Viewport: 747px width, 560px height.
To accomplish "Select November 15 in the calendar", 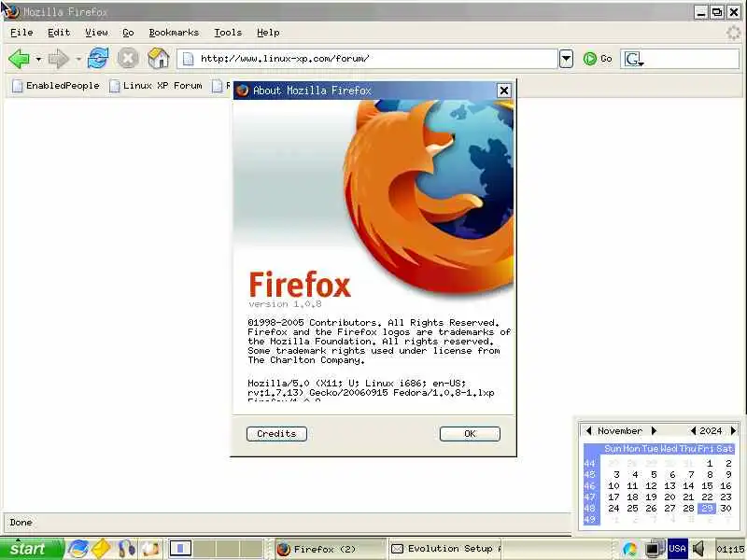I will pos(707,486).
